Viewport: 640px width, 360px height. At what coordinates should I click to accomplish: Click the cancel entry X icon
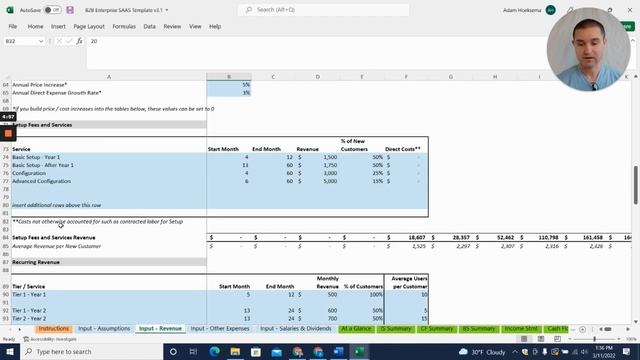click(59, 41)
